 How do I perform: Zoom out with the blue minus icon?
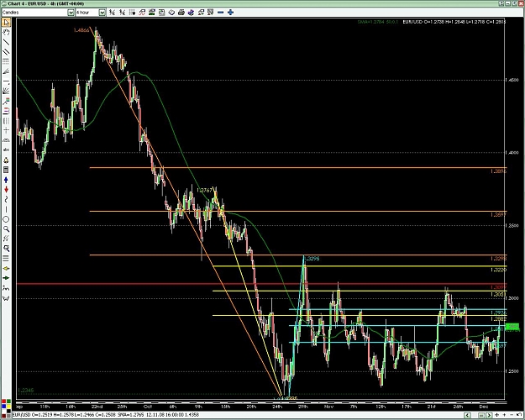click(x=220, y=13)
